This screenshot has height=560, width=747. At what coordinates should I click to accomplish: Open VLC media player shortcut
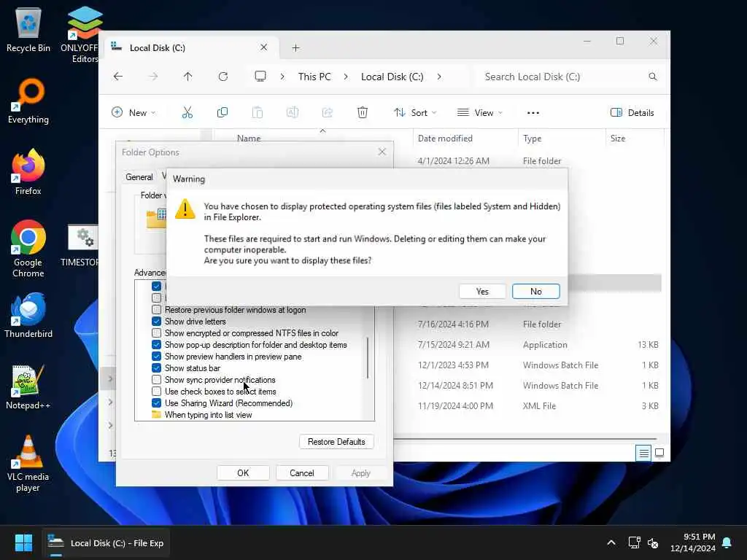[x=28, y=464]
